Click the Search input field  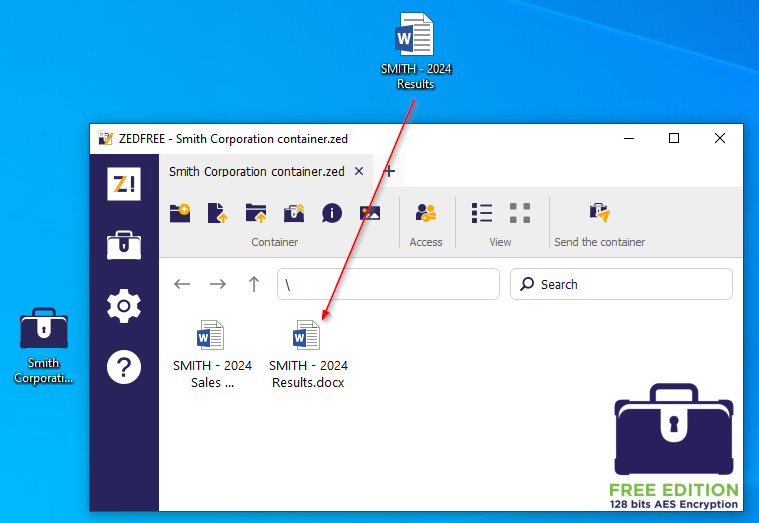click(x=621, y=284)
